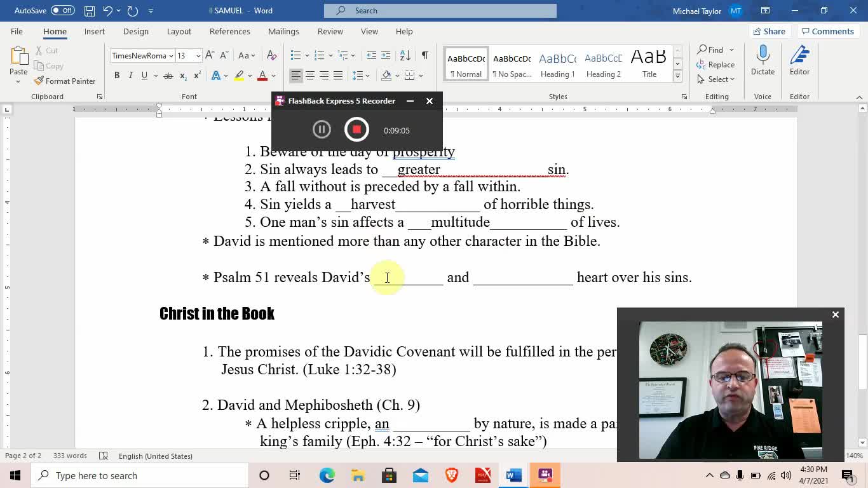The height and width of the screenshot is (488, 868).
Task: Toggle Italic formatting
Action: click(x=131, y=76)
